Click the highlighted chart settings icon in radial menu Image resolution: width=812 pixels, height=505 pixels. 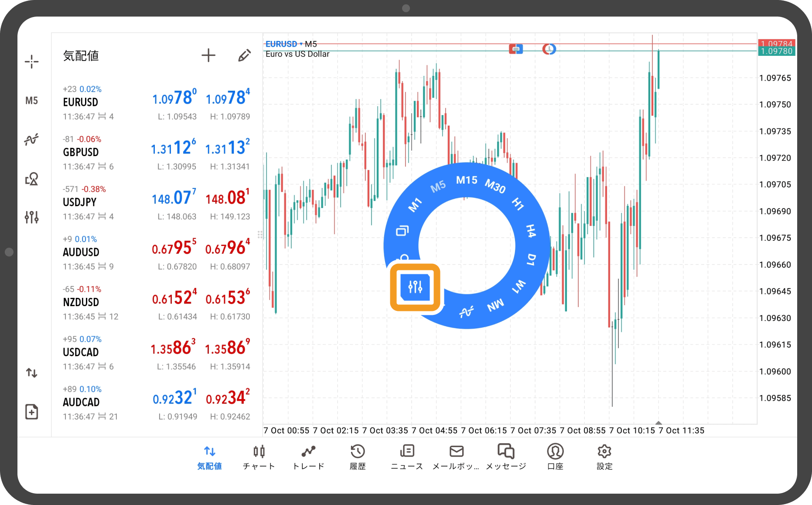coord(415,287)
